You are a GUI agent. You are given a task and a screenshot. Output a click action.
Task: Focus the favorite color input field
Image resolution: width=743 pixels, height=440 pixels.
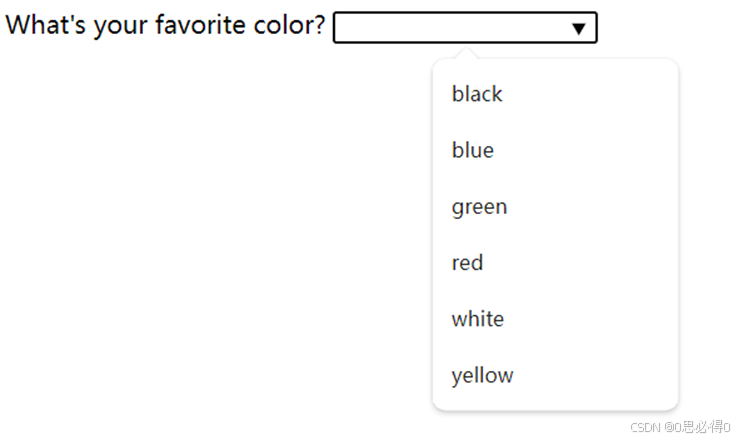tap(450, 28)
